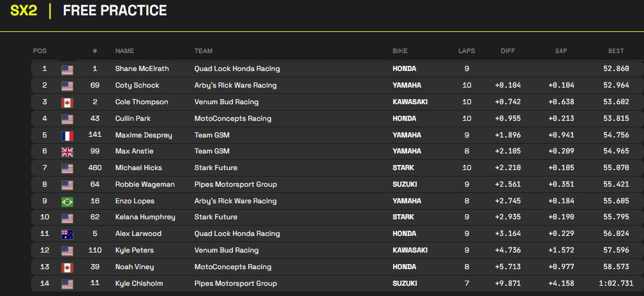Sort by the LAPS column header
Screen dimensions: 644x296
point(467,51)
